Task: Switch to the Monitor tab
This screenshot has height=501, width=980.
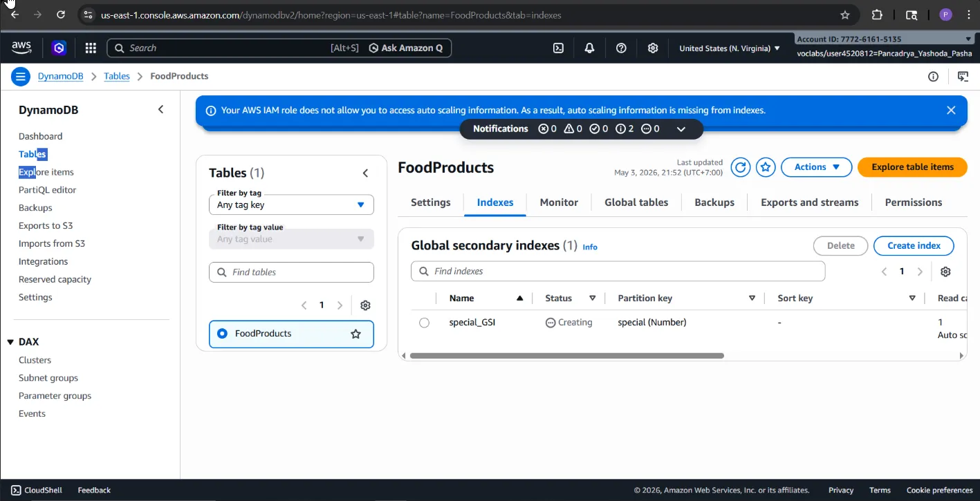Action: [559, 202]
